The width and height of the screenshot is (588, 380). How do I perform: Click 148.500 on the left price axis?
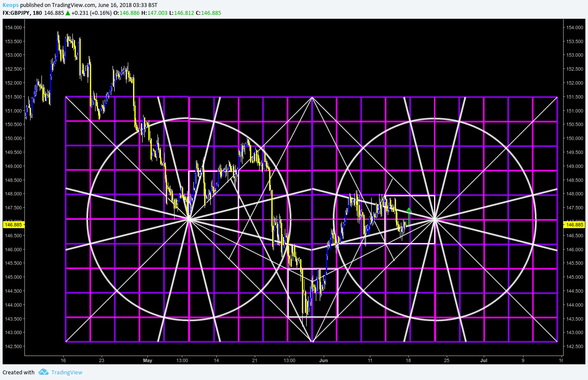tap(13, 180)
